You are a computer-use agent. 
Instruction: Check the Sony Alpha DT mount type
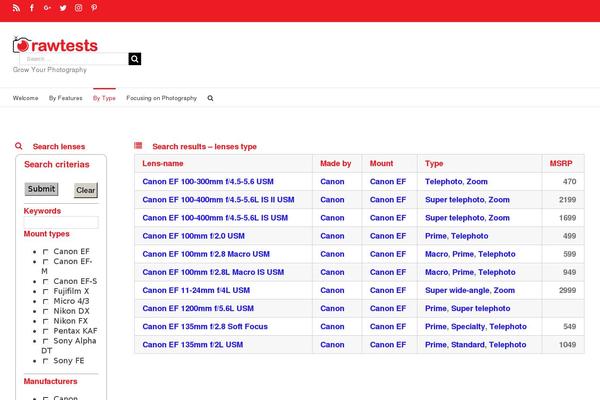(46, 341)
